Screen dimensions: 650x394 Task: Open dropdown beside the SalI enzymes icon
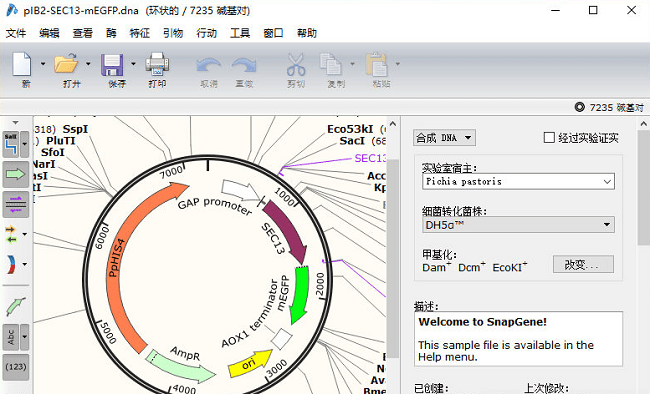(24, 144)
